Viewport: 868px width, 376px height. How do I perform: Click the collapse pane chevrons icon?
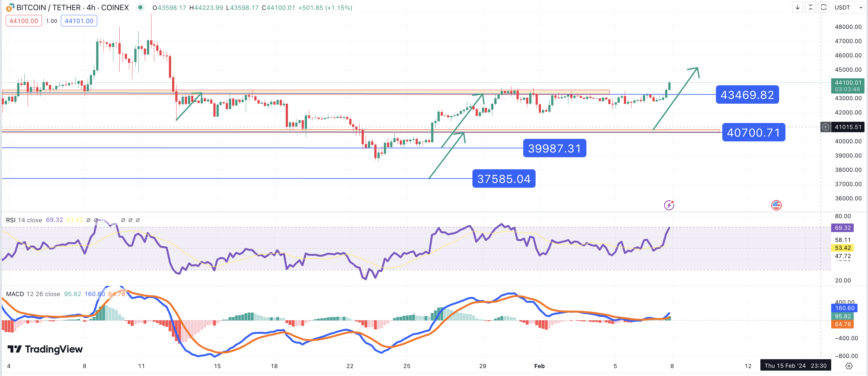point(811,7)
